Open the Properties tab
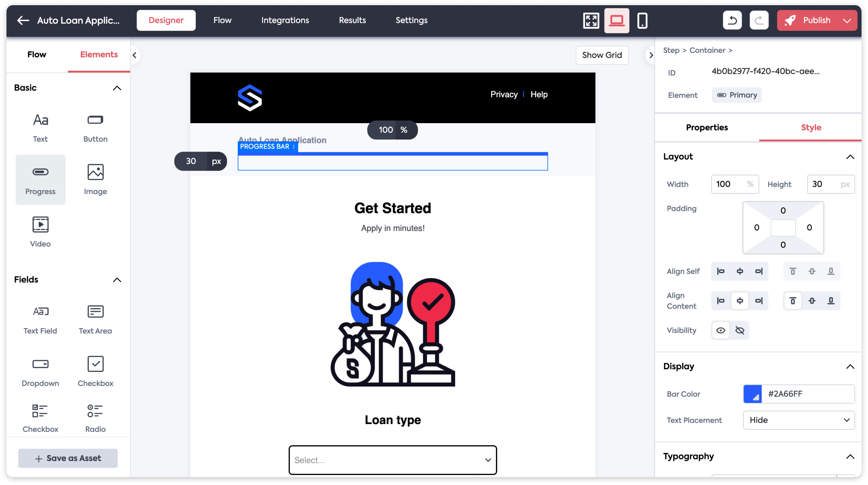This screenshot has width=868, height=485. pyautogui.click(x=707, y=127)
